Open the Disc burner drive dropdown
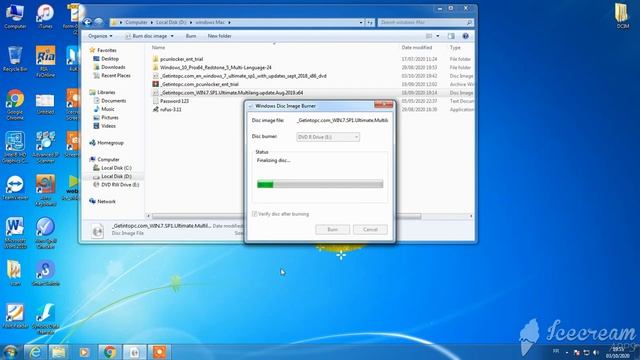The width and height of the screenshot is (640, 360). [x=328, y=137]
